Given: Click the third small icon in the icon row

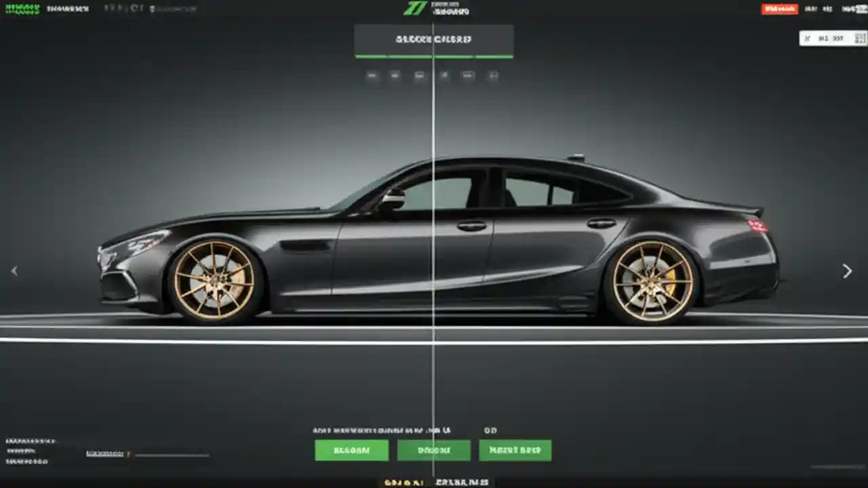Looking at the screenshot, I should pos(419,75).
